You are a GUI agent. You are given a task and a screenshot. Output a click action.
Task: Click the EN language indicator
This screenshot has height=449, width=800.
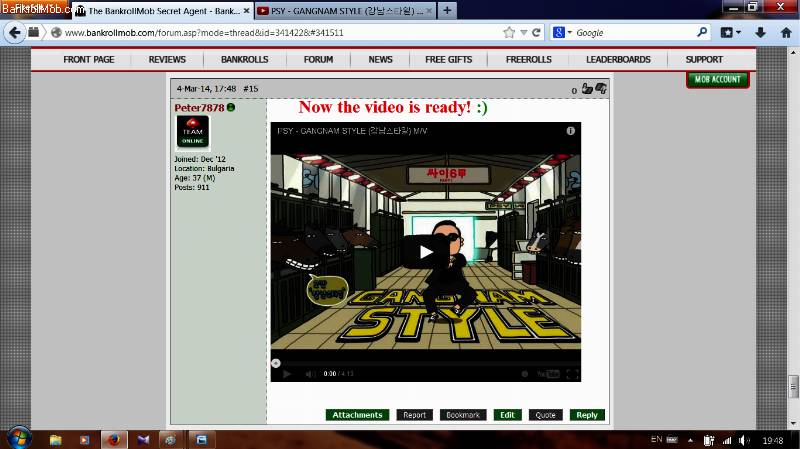tap(657, 439)
